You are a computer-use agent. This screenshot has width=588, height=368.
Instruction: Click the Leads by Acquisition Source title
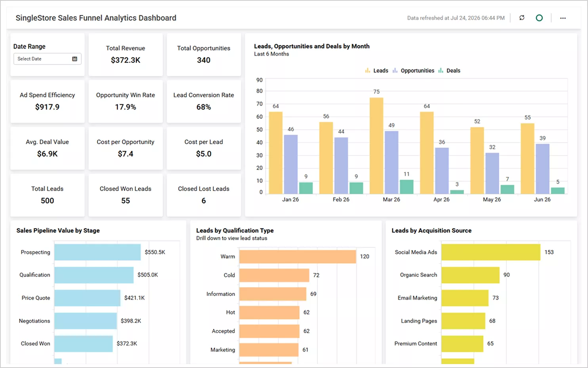pyautogui.click(x=431, y=231)
